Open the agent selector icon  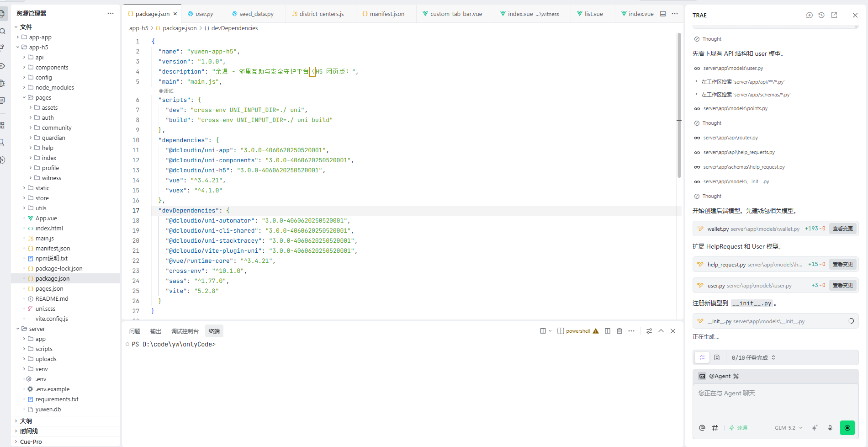702,376
